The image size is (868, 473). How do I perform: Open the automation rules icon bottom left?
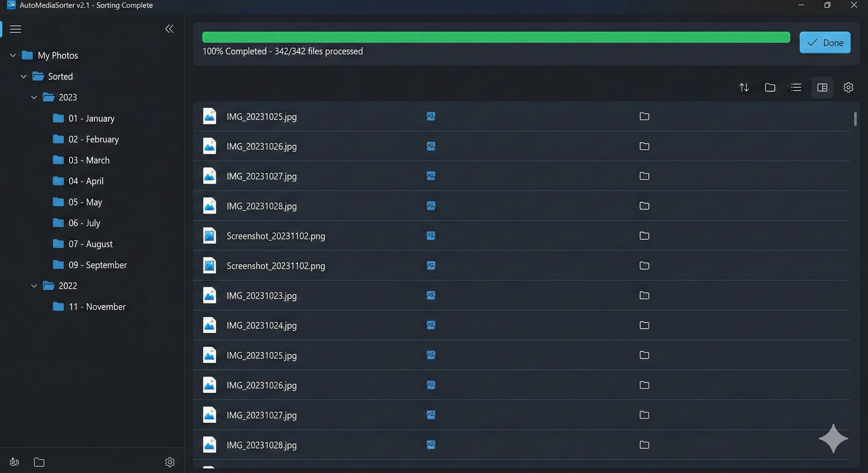point(14,462)
